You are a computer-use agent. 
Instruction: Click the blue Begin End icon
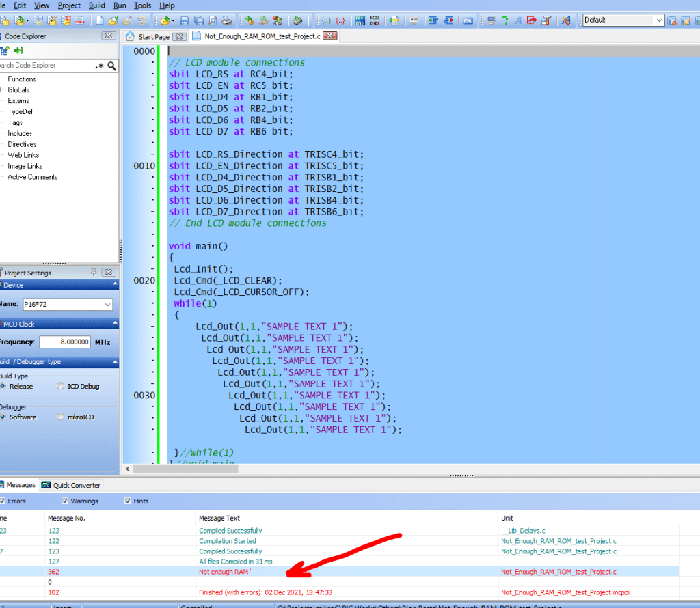point(360,20)
